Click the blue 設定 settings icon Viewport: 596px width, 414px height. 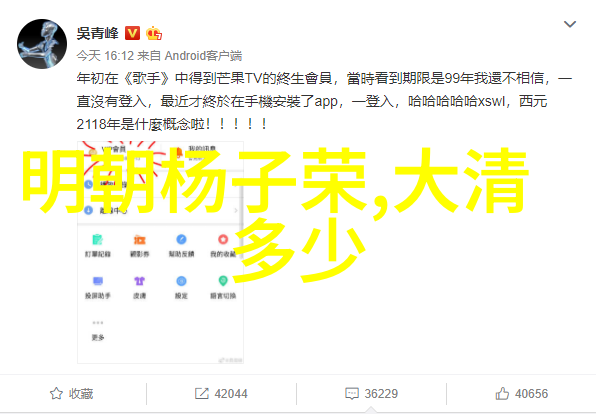point(181,281)
